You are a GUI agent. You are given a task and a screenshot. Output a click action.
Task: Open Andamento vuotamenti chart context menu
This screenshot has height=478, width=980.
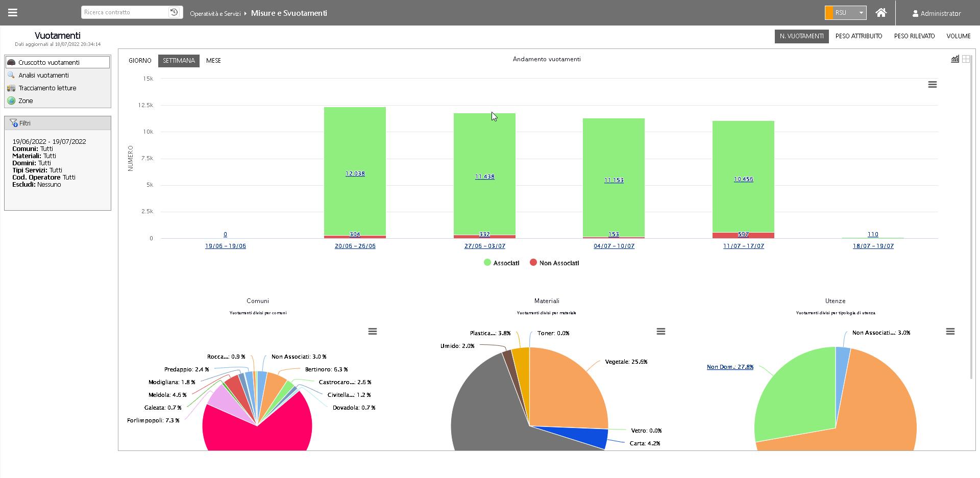933,85
